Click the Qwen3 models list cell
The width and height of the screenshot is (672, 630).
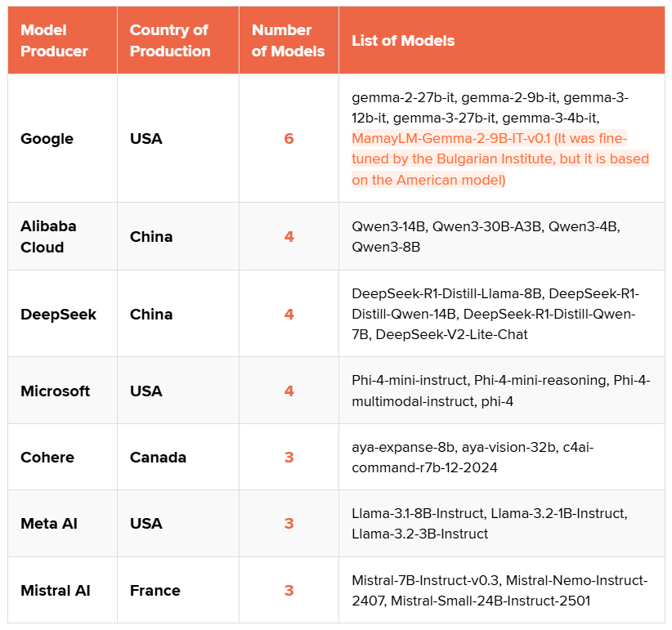(x=486, y=236)
